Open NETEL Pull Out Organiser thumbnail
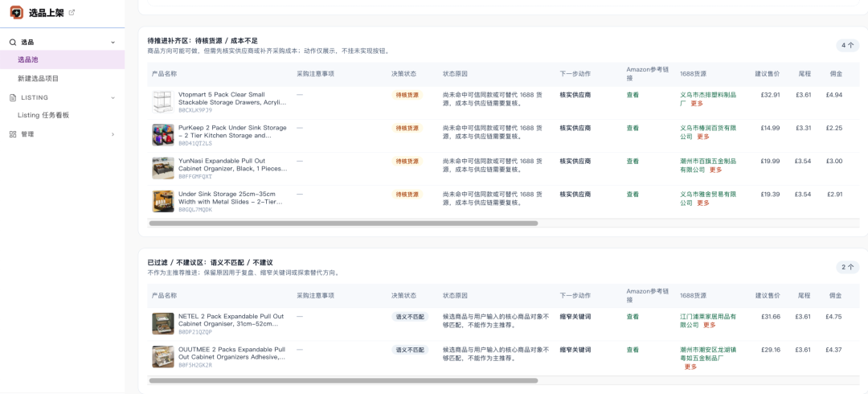This screenshot has height=394, width=868. click(x=162, y=323)
